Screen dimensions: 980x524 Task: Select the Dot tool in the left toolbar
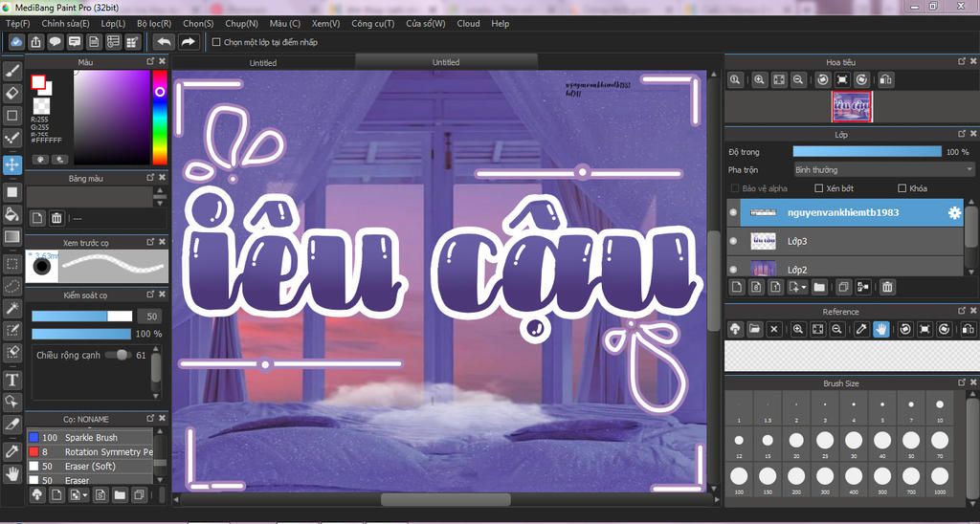point(11,138)
